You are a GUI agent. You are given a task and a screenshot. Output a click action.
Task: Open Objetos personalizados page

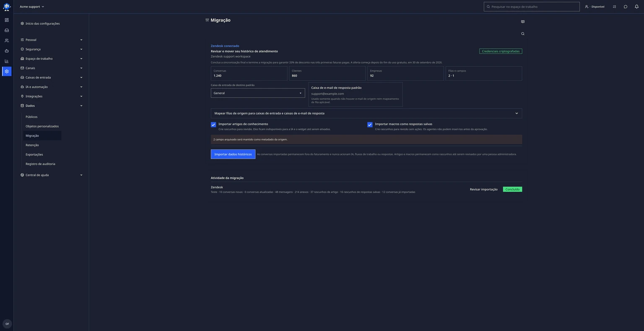click(x=42, y=126)
